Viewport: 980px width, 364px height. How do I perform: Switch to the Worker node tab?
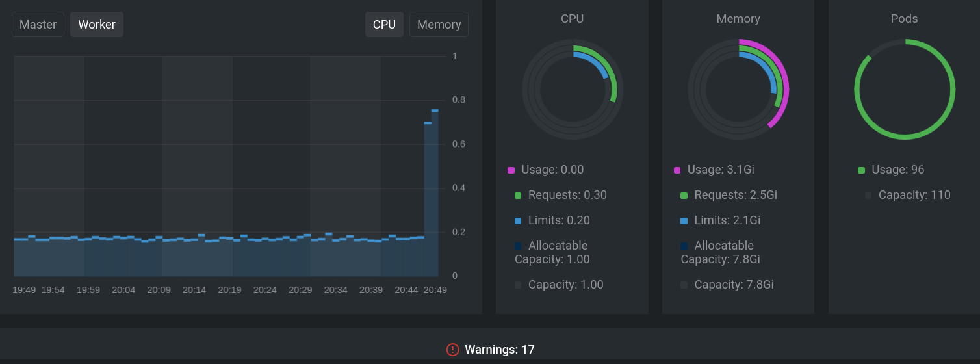97,25
